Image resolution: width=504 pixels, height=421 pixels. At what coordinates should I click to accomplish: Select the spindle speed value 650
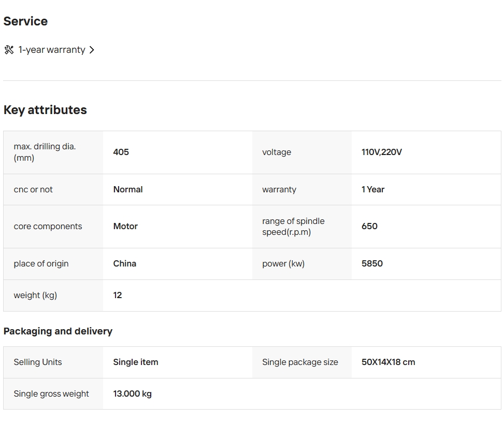click(369, 226)
